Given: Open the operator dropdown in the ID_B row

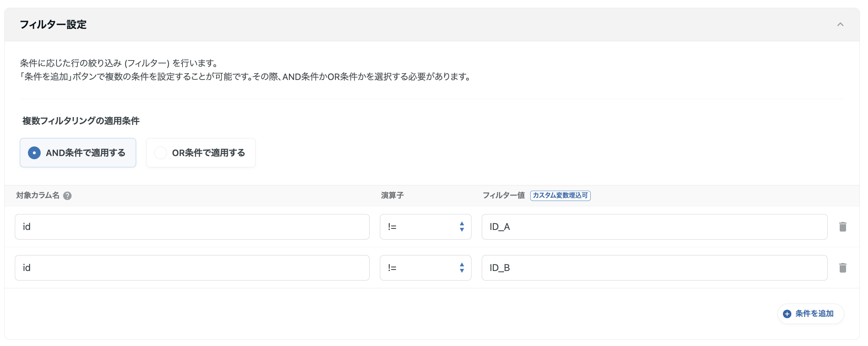Looking at the screenshot, I should 426,268.
